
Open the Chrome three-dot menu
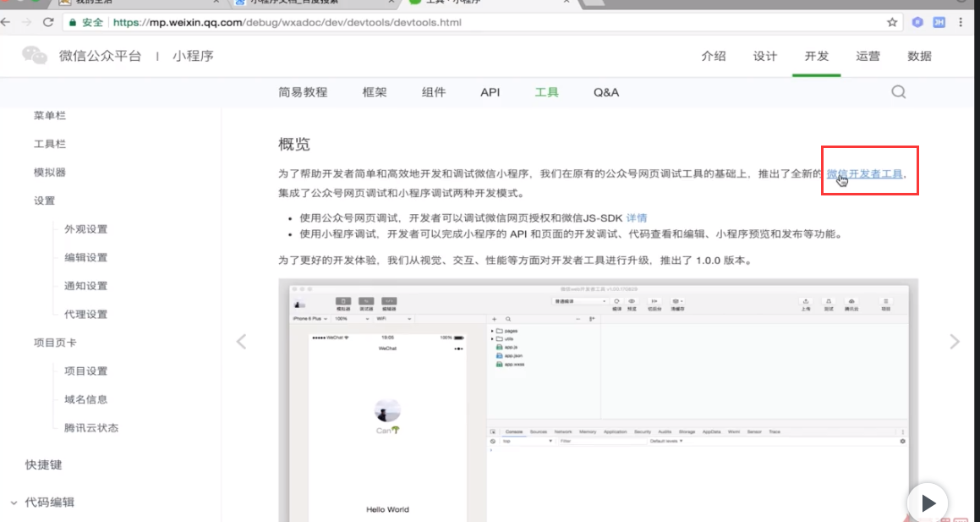coord(961,23)
